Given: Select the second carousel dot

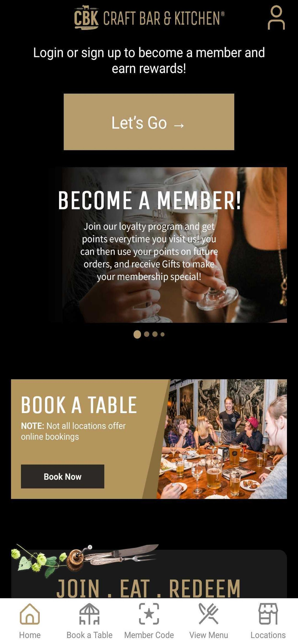Looking at the screenshot, I should (x=147, y=334).
